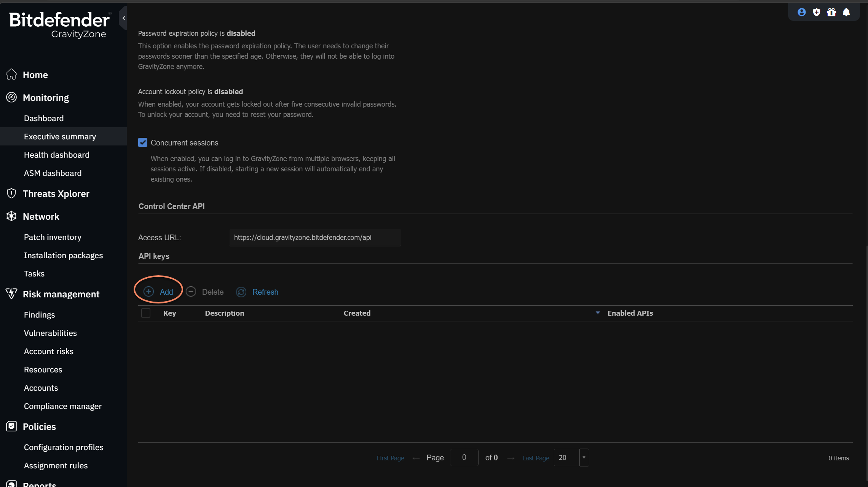Go to Dashboard

click(x=44, y=118)
